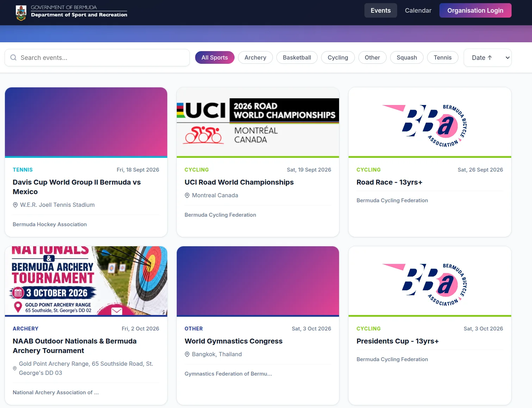
Task: Click the ARCHERY category label
Action: (x=25, y=329)
